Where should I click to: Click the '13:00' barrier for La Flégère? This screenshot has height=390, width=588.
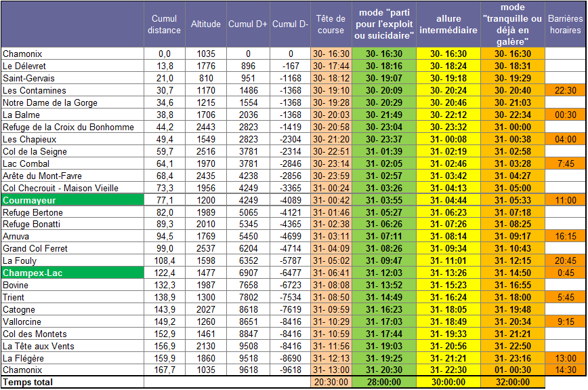click(565, 358)
